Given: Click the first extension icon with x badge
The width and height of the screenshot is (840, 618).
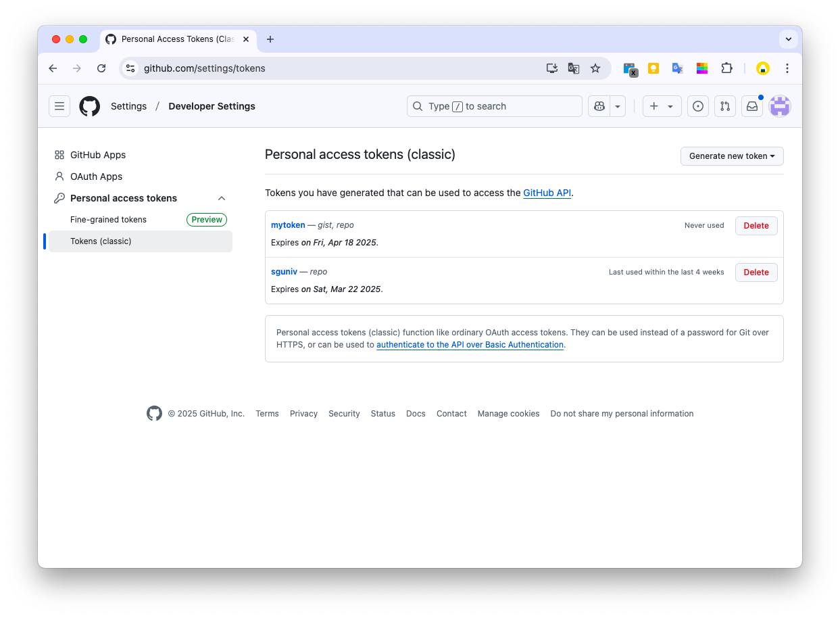Looking at the screenshot, I should coord(630,69).
